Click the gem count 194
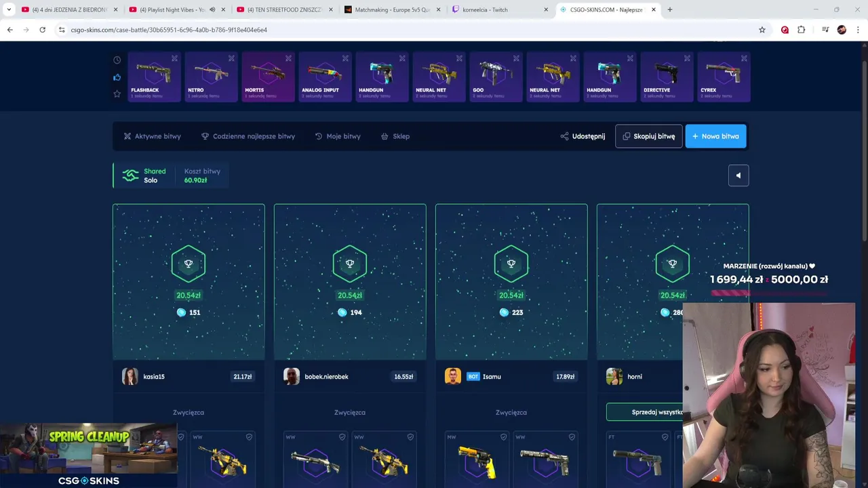Screen dimensions: 868x488 pyautogui.click(x=356, y=312)
